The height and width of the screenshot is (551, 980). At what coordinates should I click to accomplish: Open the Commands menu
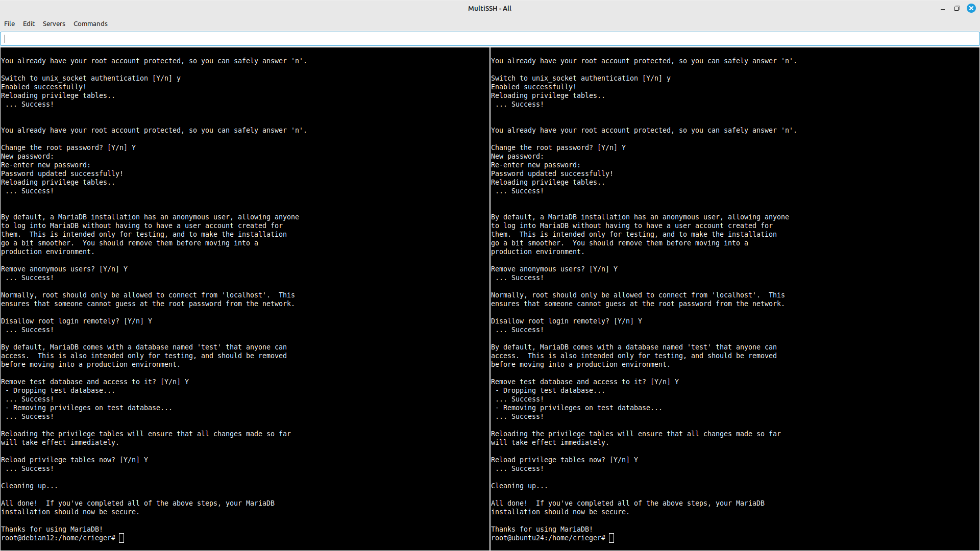click(90, 23)
